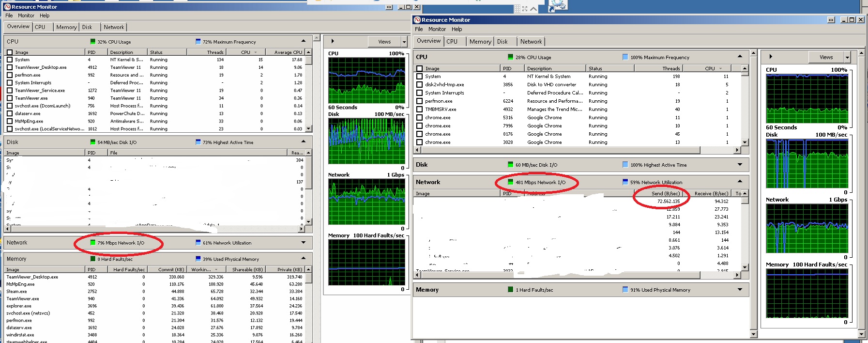This screenshot has width=868, height=343.
Task: Click the green 54 MB/sec Disk I/O icon
Action: pyautogui.click(x=93, y=142)
